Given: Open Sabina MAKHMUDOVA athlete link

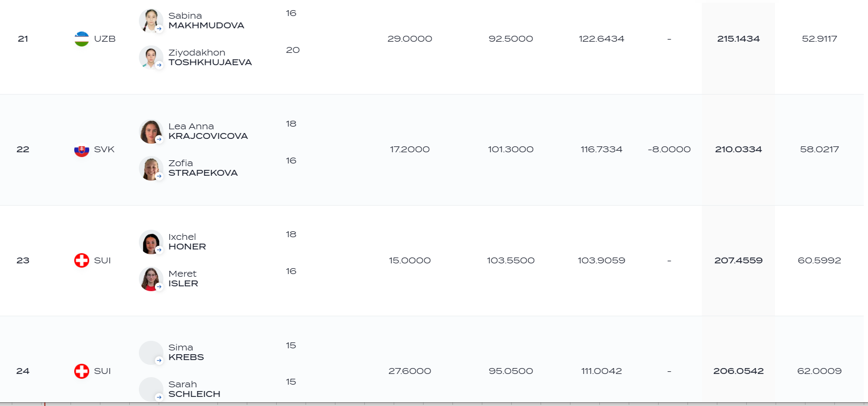Looking at the screenshot, I should (206, 20).
